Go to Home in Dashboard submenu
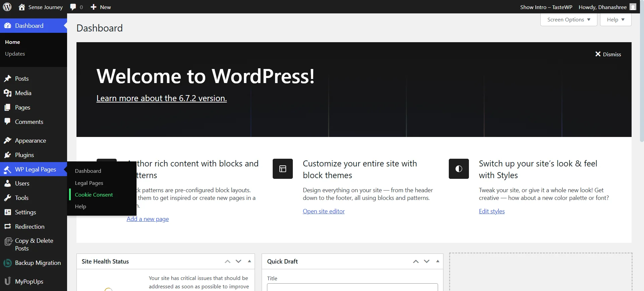Screen dimensions: 644x291 [12, 42]
